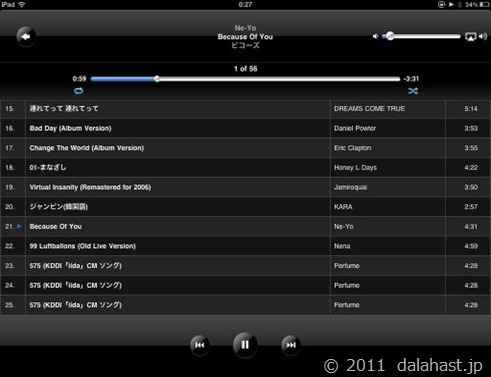
Task: Tap the back arrow button
Action: click(26, 36)
